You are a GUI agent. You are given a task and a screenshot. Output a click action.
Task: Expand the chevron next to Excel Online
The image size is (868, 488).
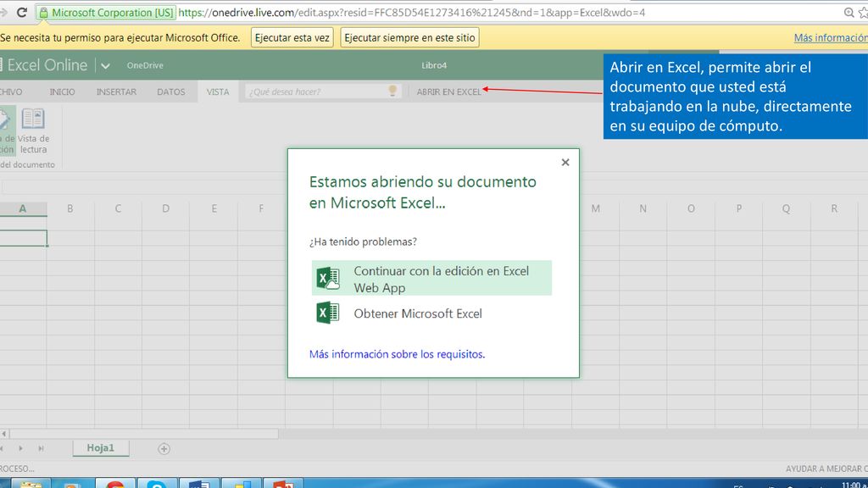pyautogui.click(x=105, y=66)
